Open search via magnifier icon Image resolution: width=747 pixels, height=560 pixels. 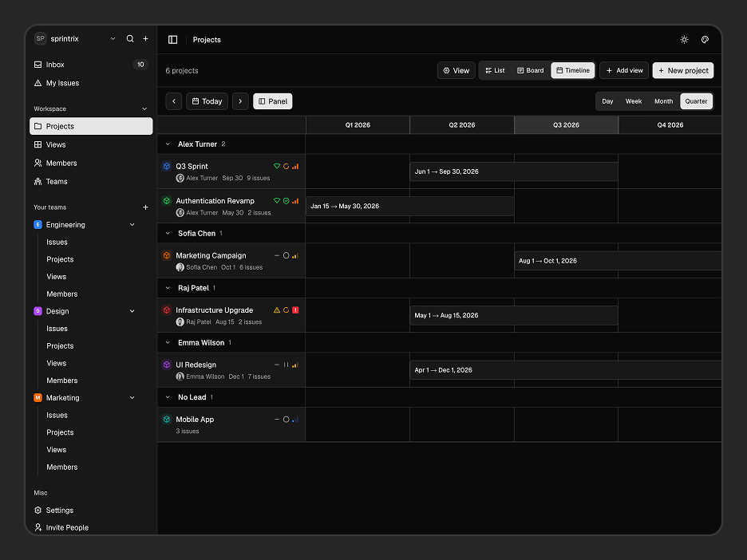(130, 38)
